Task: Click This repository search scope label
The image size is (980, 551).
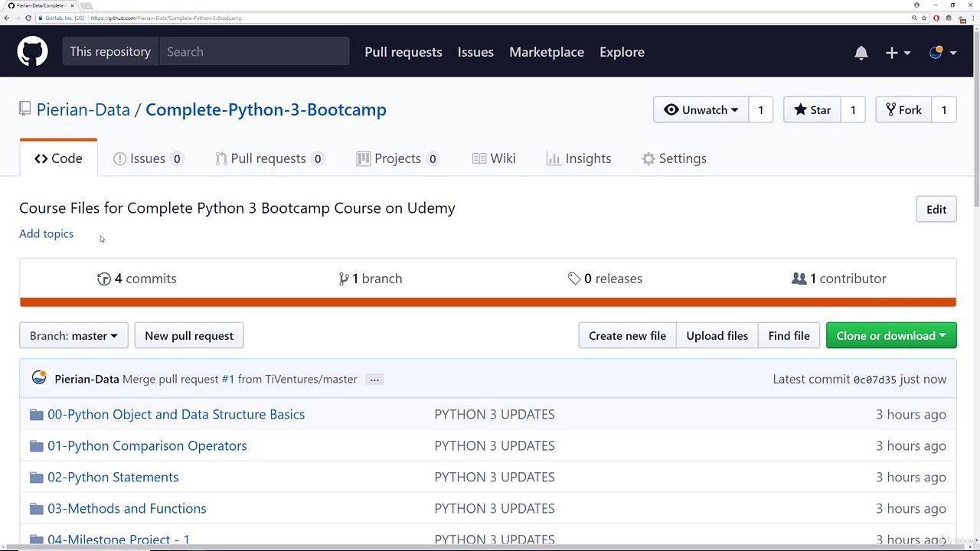Action: point(110,52)
